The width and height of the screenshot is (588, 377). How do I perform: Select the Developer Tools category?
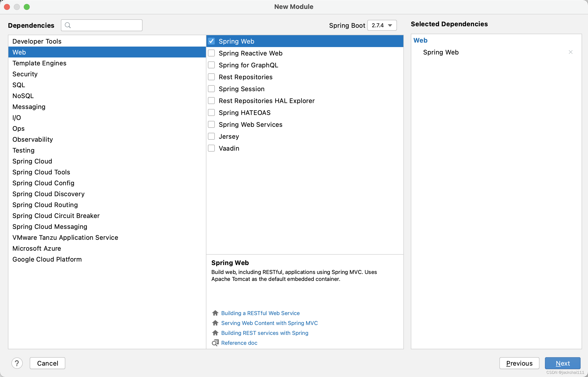pos(107,41)
